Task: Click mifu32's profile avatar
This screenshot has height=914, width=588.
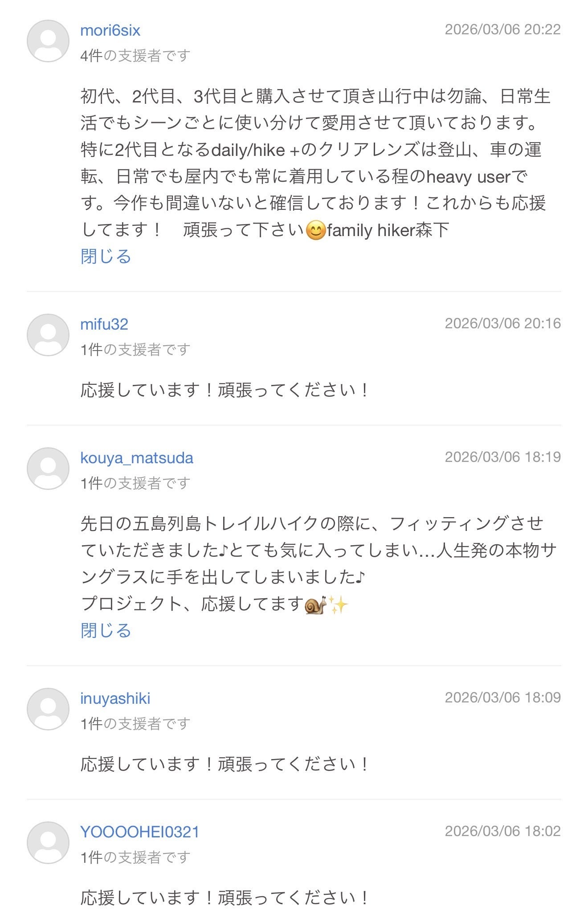Action: [48, 335]
